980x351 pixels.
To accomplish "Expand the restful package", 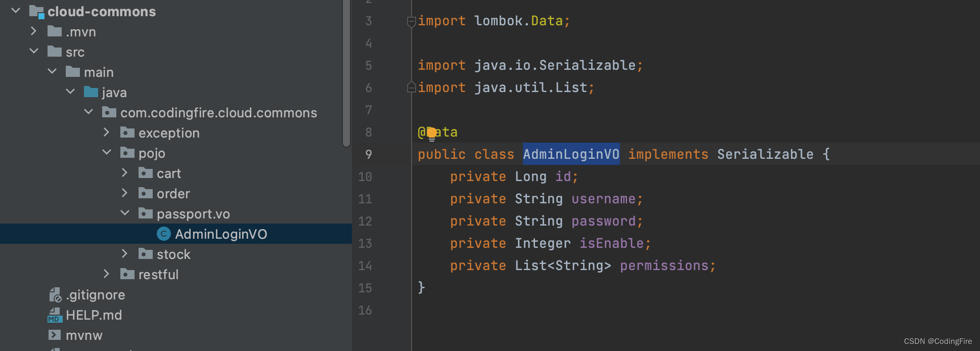I will (107, 274).
